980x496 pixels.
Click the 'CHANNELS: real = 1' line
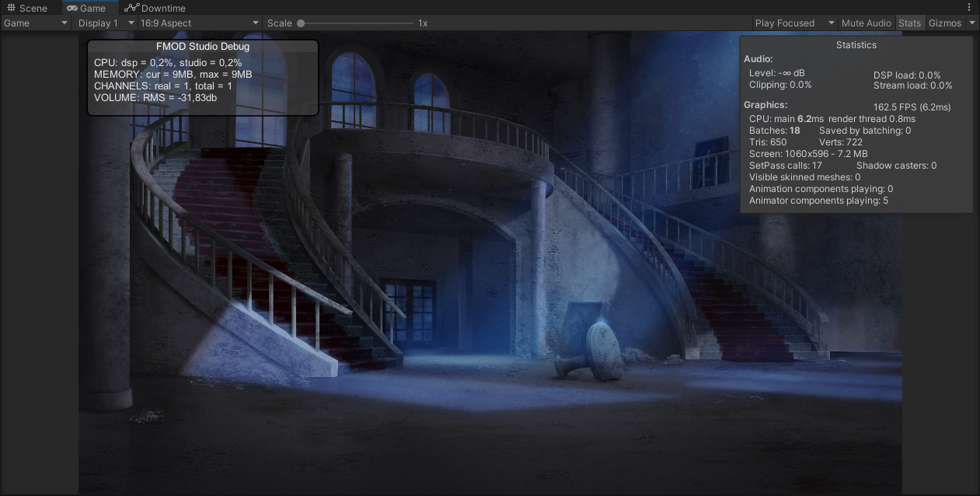pos(163,86)
